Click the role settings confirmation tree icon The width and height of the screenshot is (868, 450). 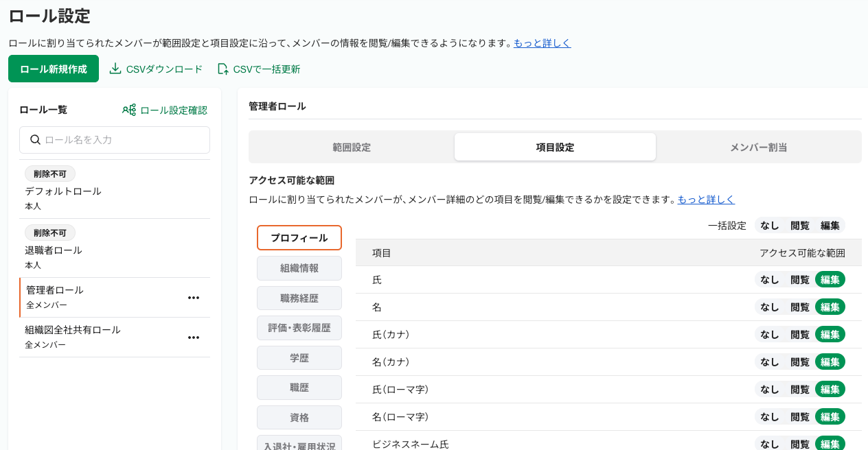tap(129, 110)
